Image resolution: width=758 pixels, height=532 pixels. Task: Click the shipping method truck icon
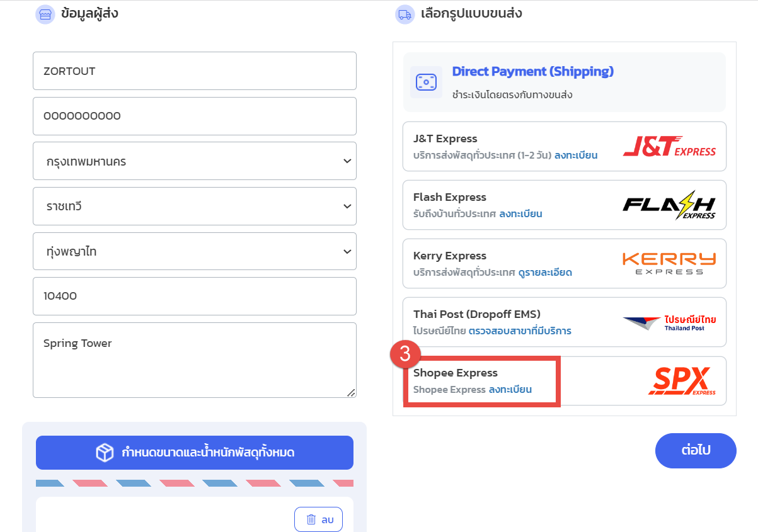pyautogui.click(x=405, y=14)
